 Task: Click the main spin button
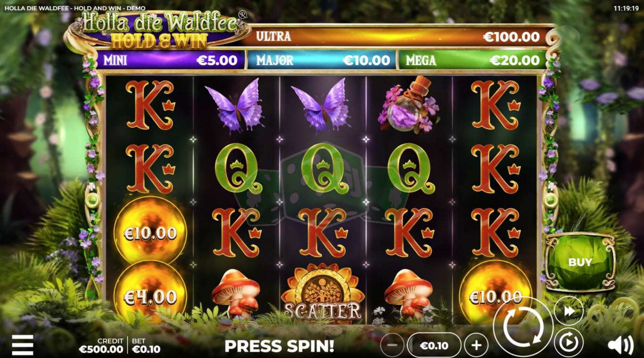(523, 326)
